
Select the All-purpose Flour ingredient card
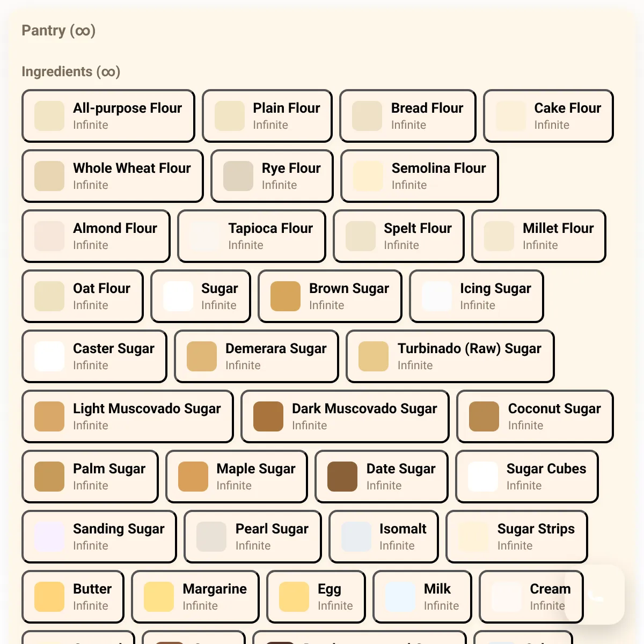[108, 116]
